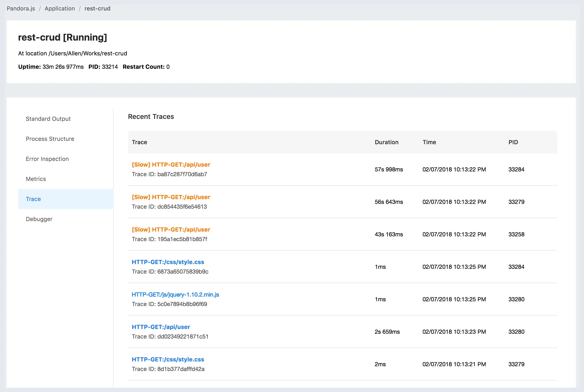This screenshot has width=584, height=392.
Task: Select the Trace sidebar item
Action: pos(33,199)
